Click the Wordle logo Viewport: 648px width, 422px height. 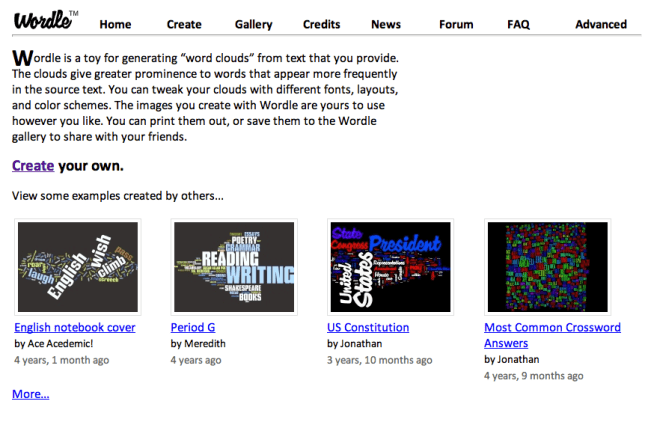coord(44,20)
